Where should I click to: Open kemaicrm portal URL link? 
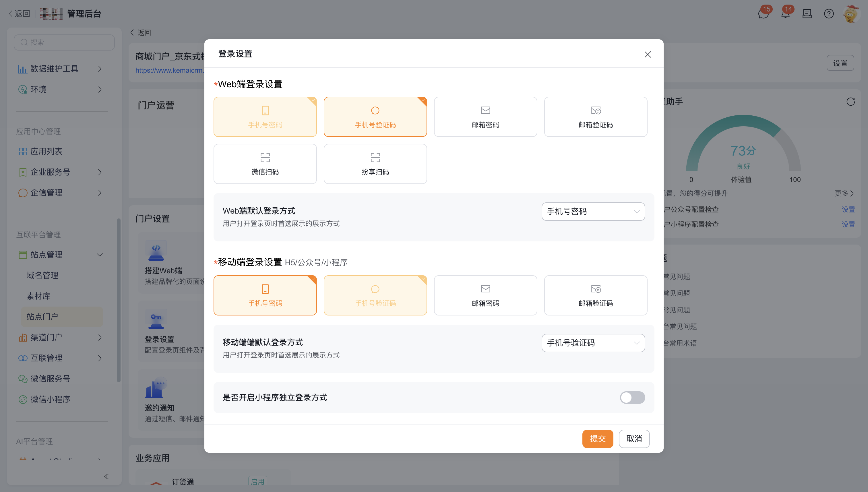pyautogui.click(x=170, y=70)
